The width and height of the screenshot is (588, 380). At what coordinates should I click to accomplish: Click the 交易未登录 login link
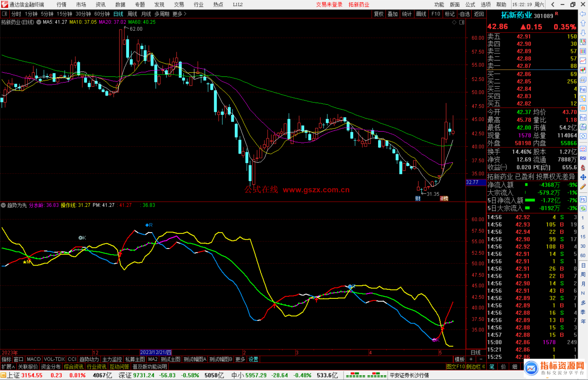329,4
